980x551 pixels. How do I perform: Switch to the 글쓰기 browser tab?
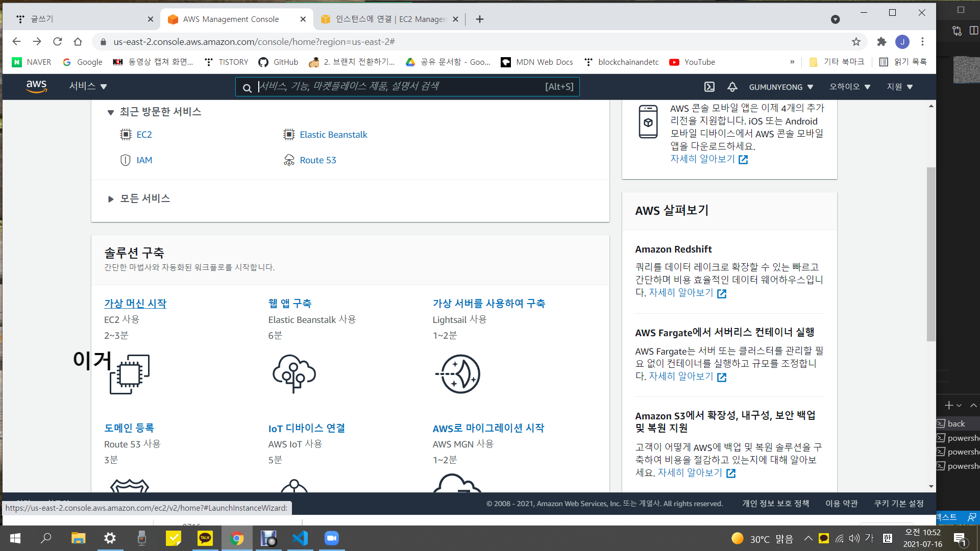77,19
